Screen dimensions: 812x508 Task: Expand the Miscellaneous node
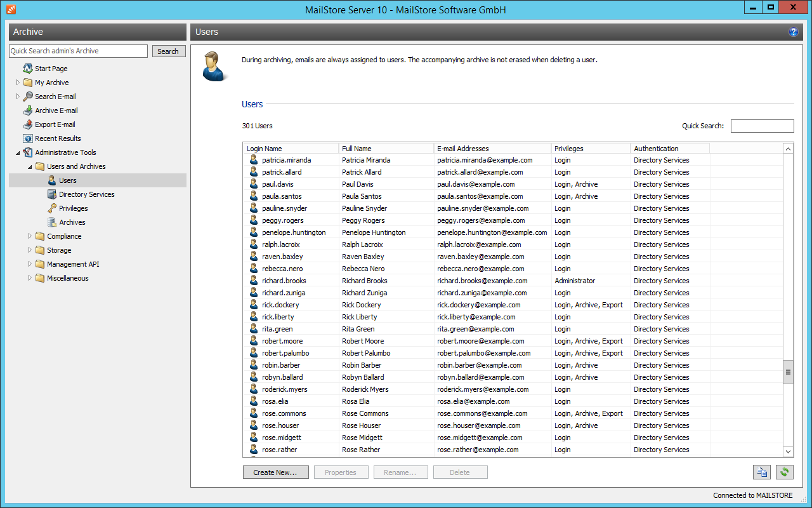pyautogui.click(x=30, y=278)
